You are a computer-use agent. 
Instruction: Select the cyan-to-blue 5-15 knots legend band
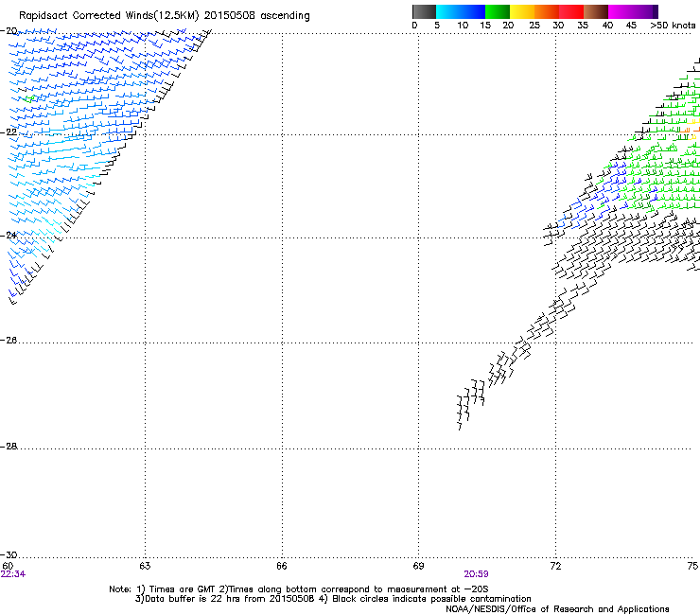point(461,11)
